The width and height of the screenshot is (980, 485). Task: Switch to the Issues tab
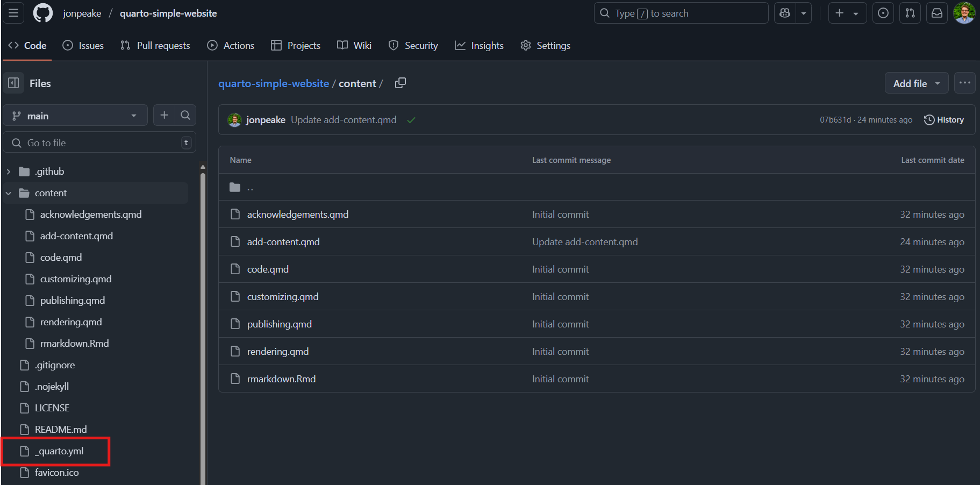[x=83, y=46]
